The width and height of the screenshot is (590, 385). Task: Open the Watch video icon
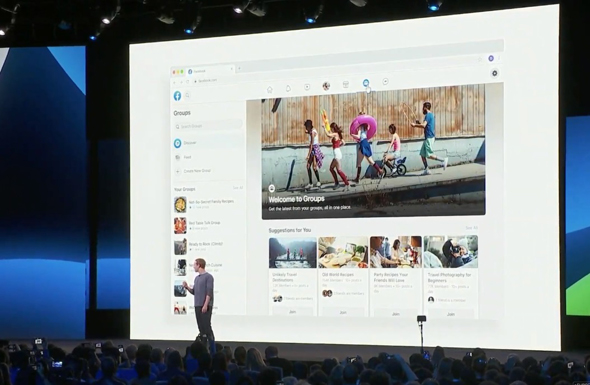click(307, 87)
